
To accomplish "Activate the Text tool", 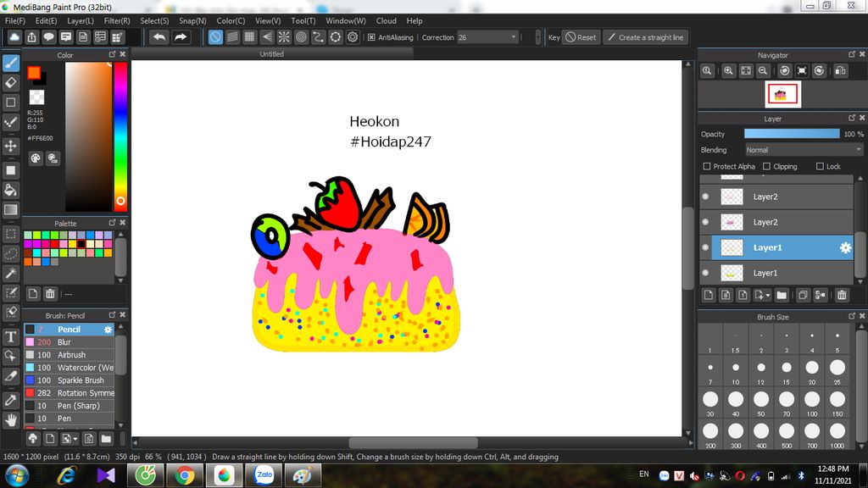I will [10, 336].
